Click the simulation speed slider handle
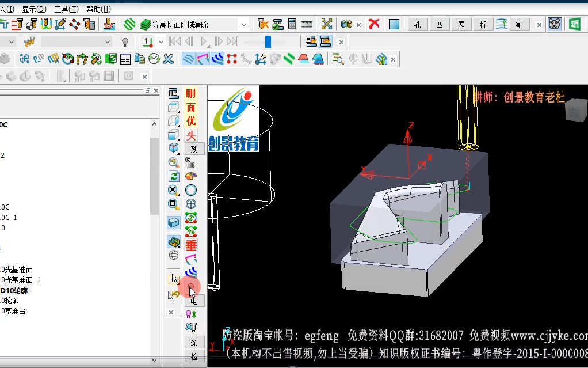 pyautogui.click(x=268, y=41)
